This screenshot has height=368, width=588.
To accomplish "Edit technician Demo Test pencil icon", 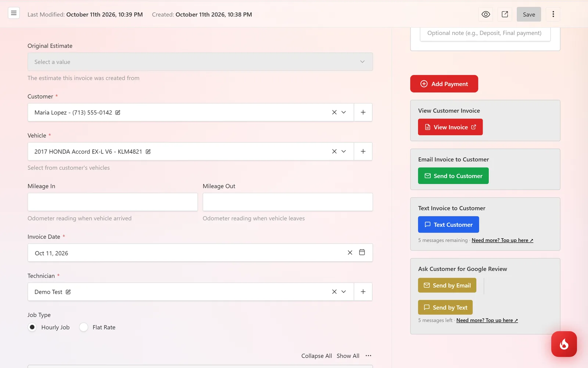I will click(x=68, y=292).
